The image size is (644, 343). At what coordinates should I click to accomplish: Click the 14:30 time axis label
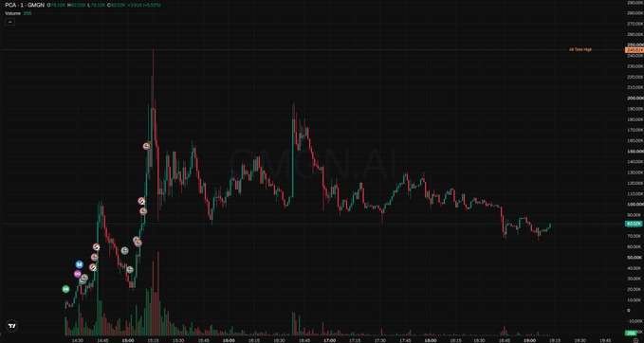click(x=77, y=340)
